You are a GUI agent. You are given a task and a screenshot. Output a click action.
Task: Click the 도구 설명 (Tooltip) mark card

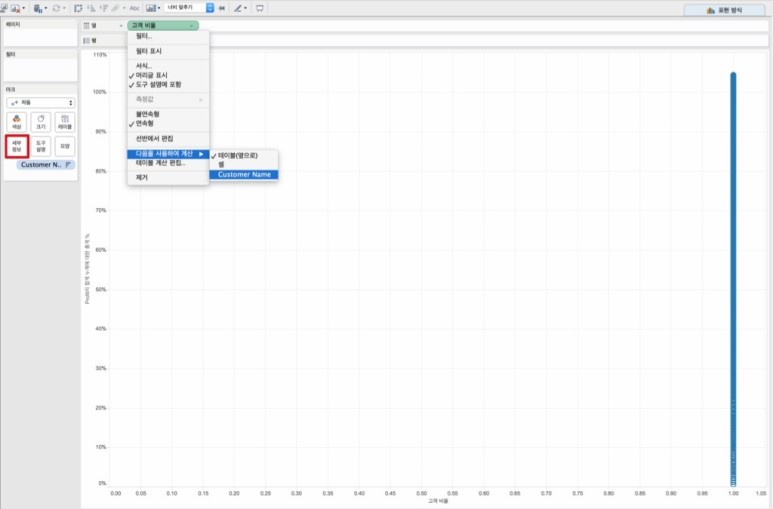[41, 146]
